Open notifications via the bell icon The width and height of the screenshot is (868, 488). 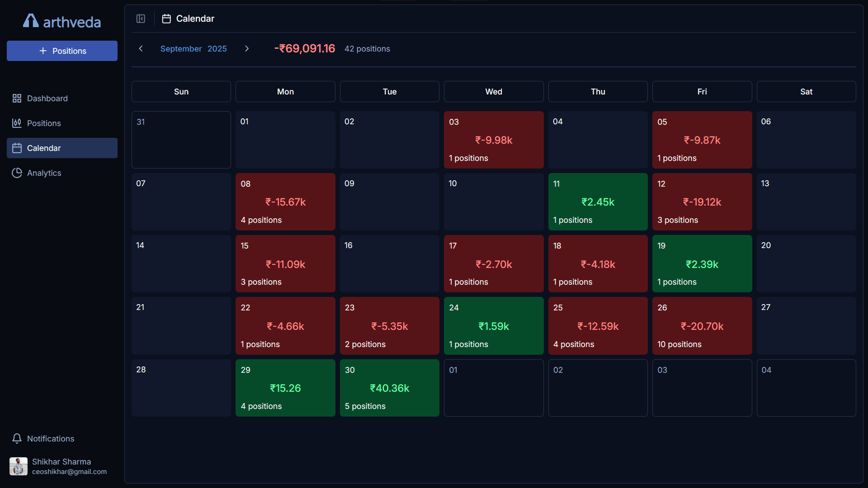[x=17, y=438]
